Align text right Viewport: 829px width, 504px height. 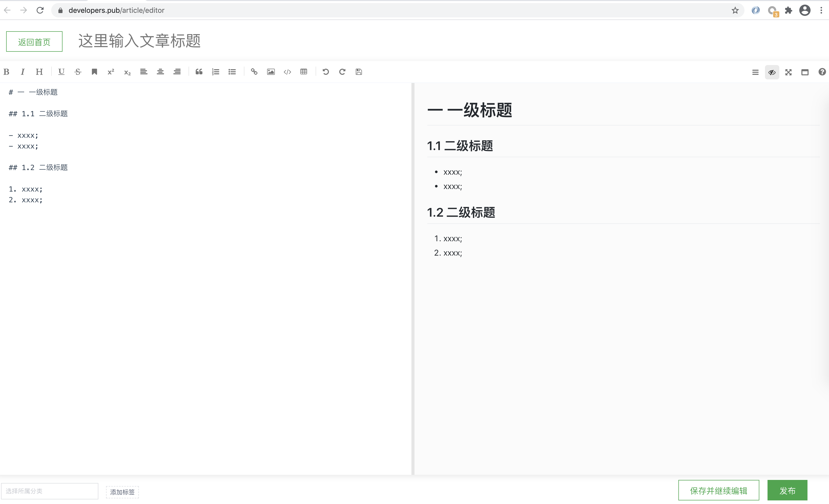pyautogui.click(x=177, y=72)
